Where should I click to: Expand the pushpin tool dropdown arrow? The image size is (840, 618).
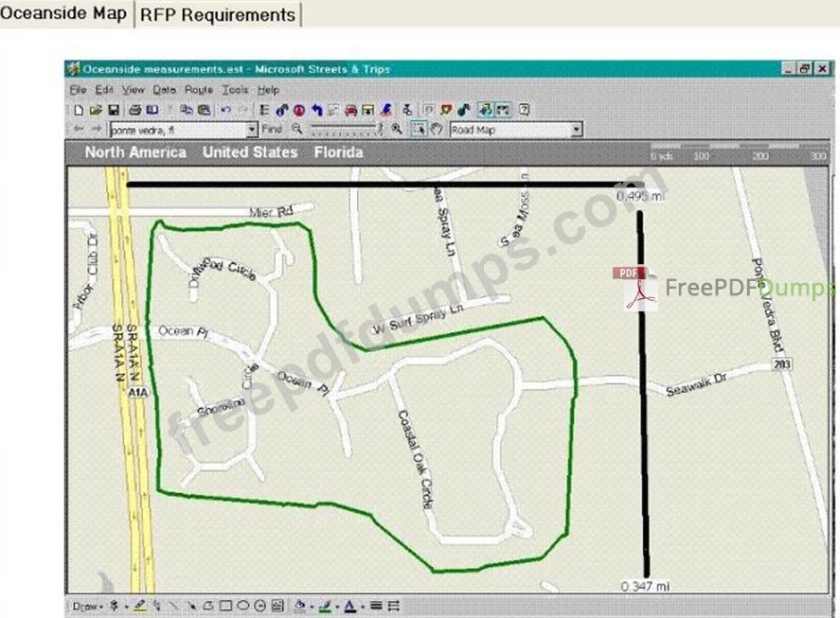(x=127, y=607)
